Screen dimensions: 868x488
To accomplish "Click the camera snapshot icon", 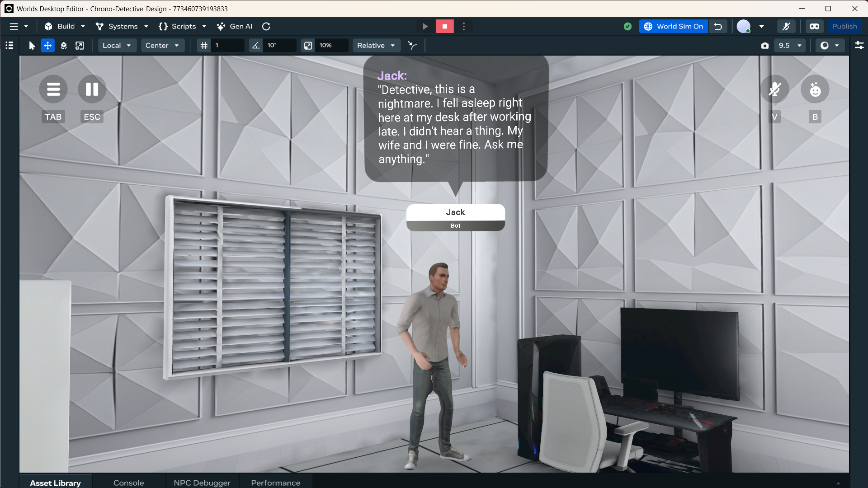I will click(764, 45).
